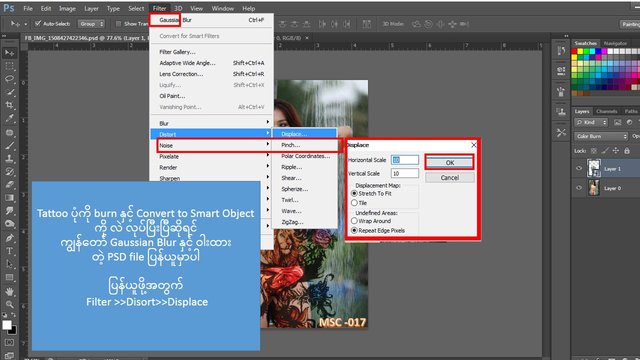Select the Smudge tool
The height and width of the screenshot is (360, 640).
click(x=9, y=211)
